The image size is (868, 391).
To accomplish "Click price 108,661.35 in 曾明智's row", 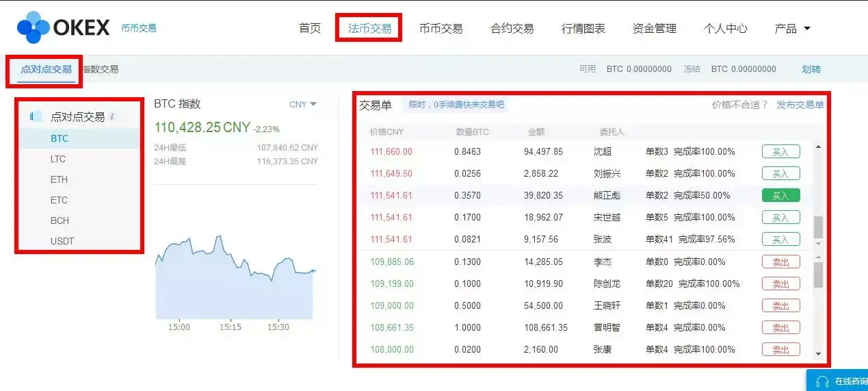I will [392, 327].
